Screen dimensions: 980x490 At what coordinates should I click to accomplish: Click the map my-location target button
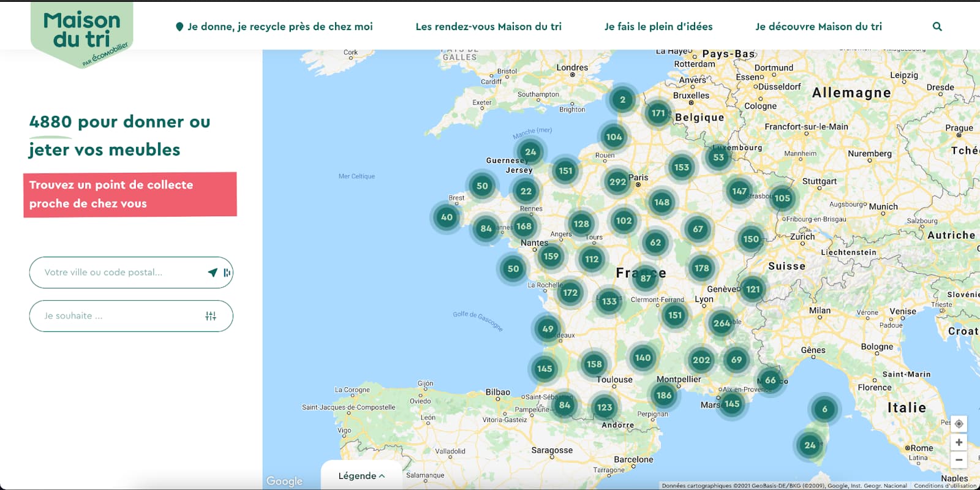[x=959, y=424]
